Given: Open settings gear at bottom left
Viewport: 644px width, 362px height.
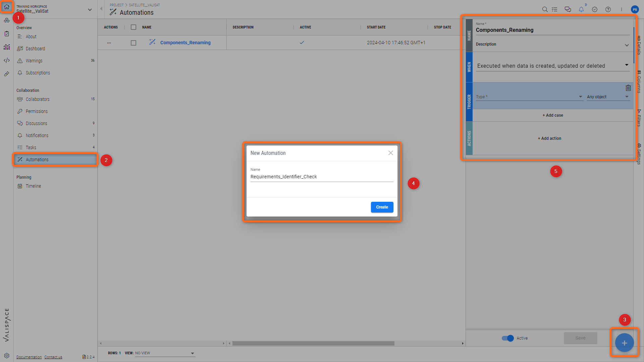Looking at the screenshot, I should click(7, 356).
